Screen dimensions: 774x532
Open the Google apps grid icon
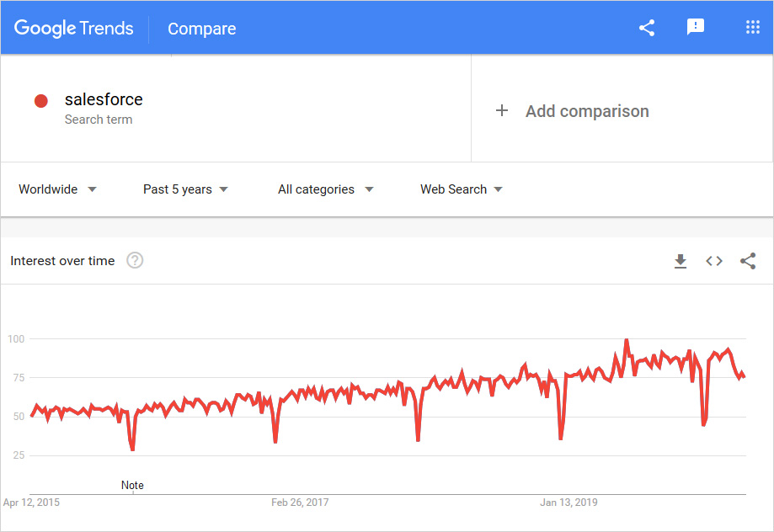click(x=752, y=28)
